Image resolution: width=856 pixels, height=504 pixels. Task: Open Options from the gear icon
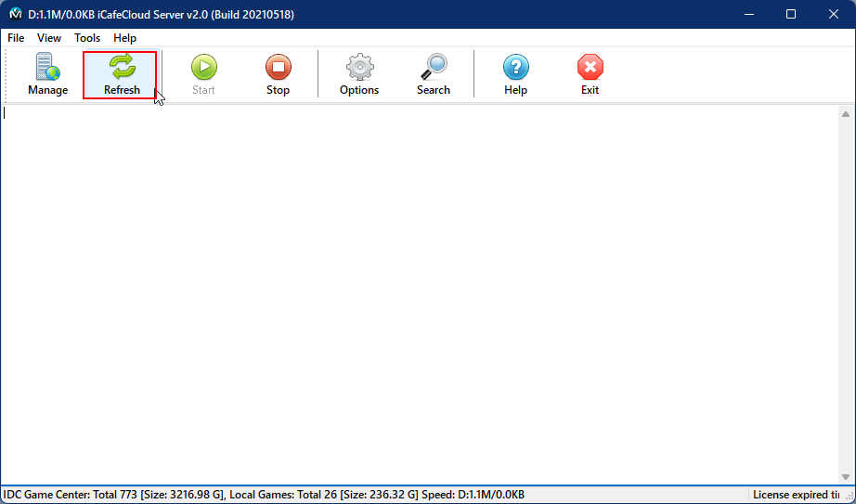(x=359, y=74)
